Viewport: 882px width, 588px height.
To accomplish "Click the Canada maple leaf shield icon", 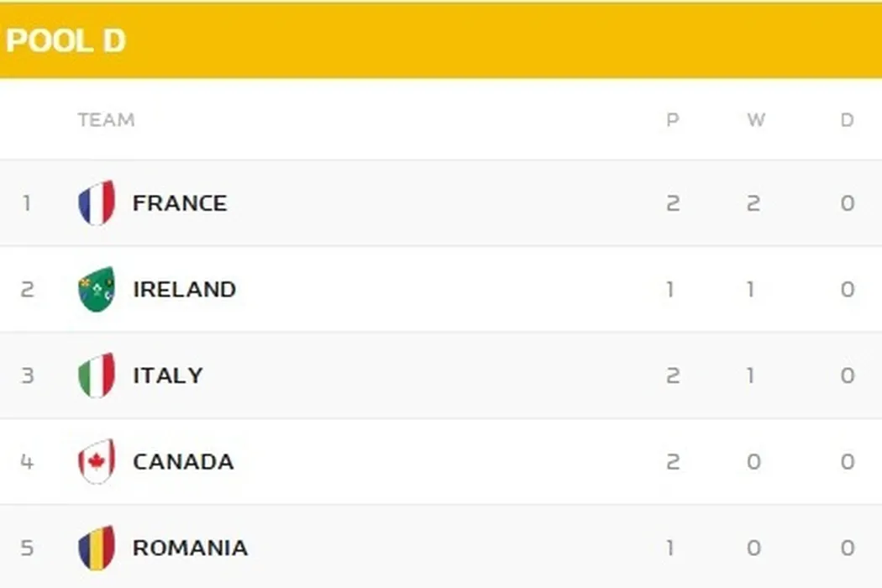I will [97, 462].
